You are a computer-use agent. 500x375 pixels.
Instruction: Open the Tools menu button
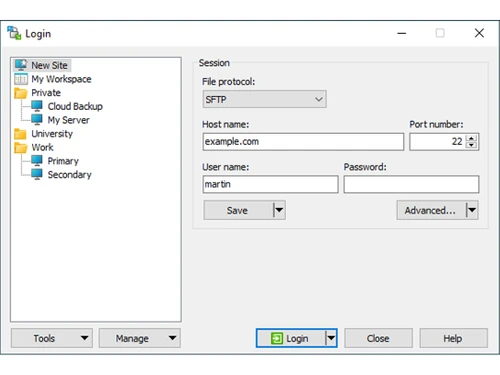[52, 338]
